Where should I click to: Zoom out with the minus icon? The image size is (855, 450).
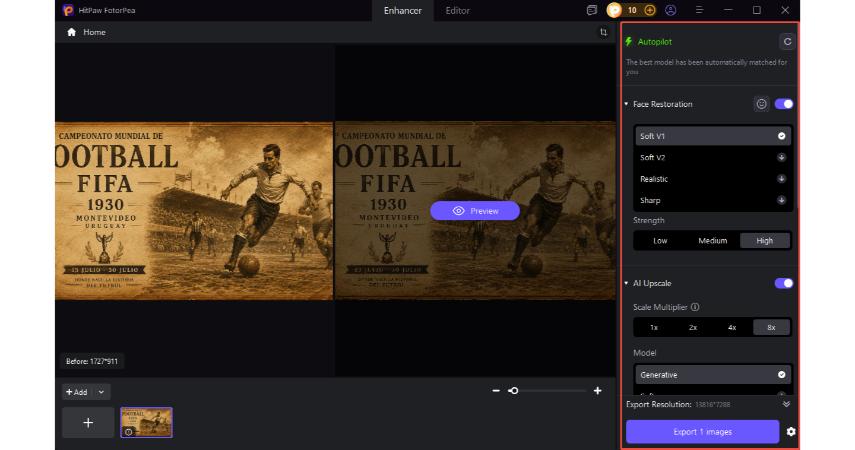(496, 391)
